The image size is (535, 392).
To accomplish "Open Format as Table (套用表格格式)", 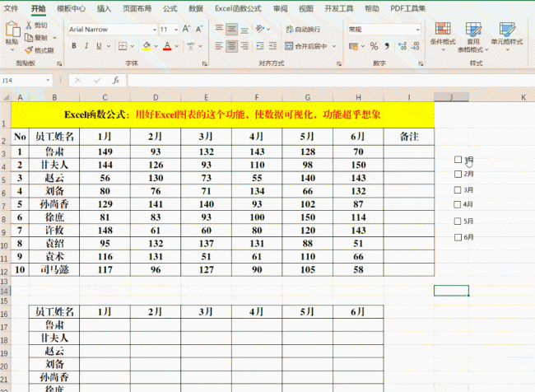I will pyautogui.click(x=473, y=37).
